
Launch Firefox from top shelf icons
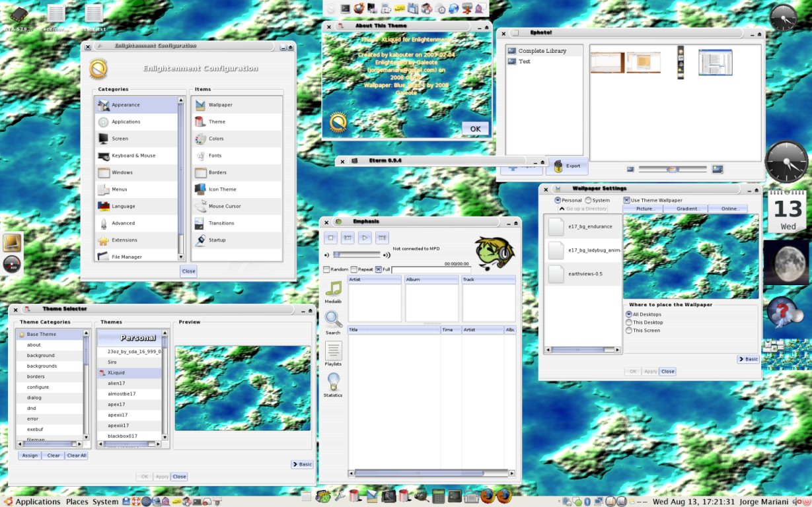(x=359, y=9)
